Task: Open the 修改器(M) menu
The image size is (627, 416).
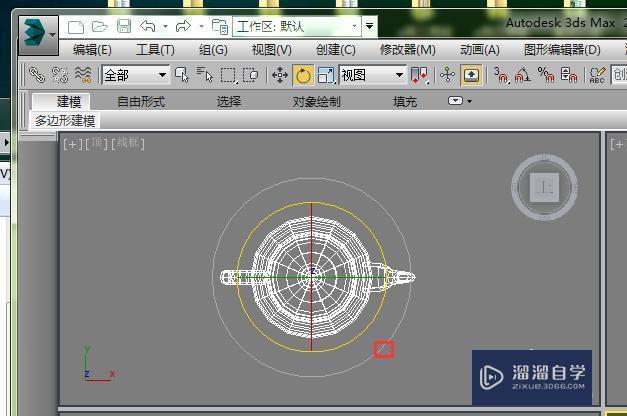Action: [x=407, y=50]
